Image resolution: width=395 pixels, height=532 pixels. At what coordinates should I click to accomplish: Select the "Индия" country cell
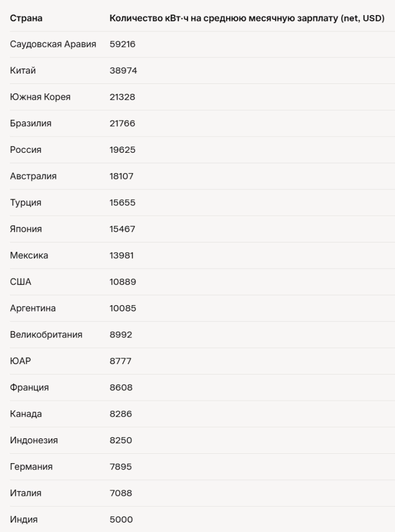click(x=24, y=519)
